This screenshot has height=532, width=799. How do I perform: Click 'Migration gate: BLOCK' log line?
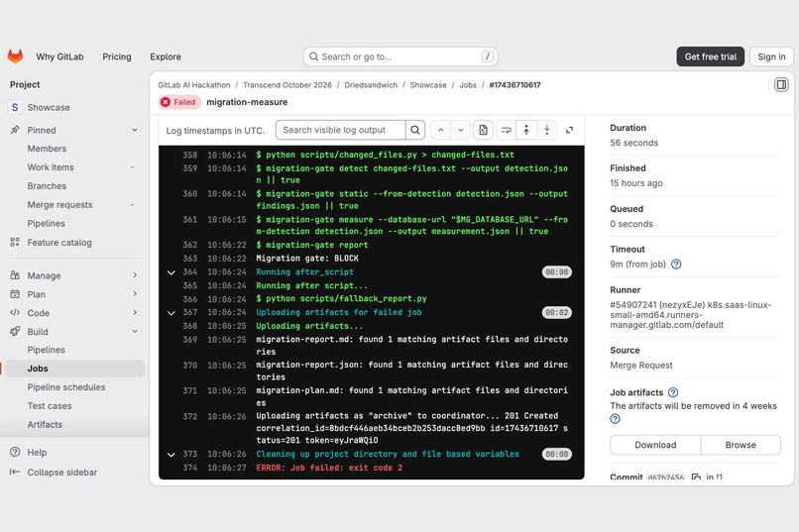307,259
